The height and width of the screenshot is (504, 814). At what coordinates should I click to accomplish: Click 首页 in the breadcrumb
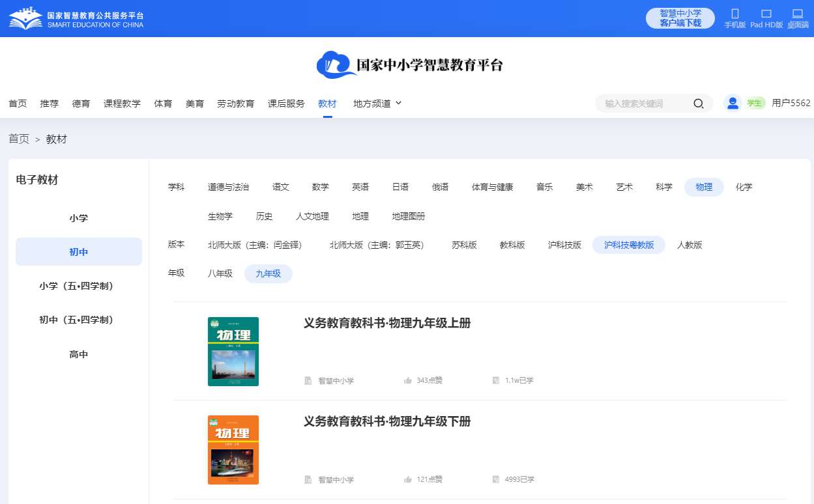(19, 139)
